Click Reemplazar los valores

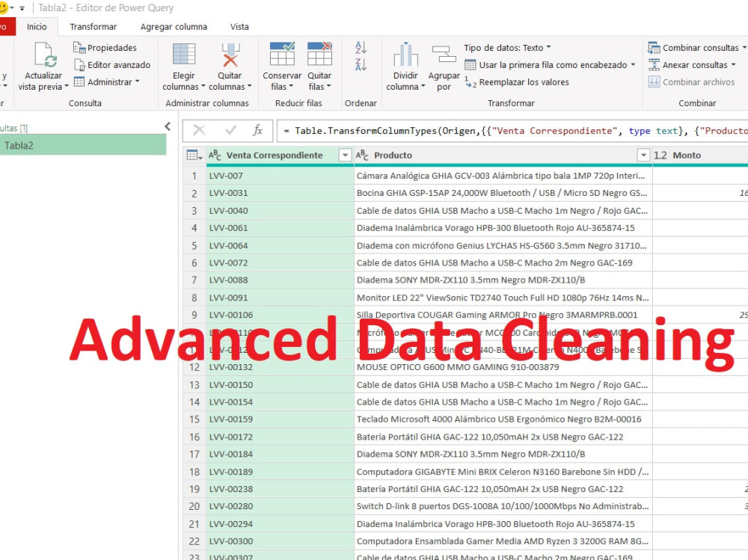pyautogui.click(x=517, y=82)
